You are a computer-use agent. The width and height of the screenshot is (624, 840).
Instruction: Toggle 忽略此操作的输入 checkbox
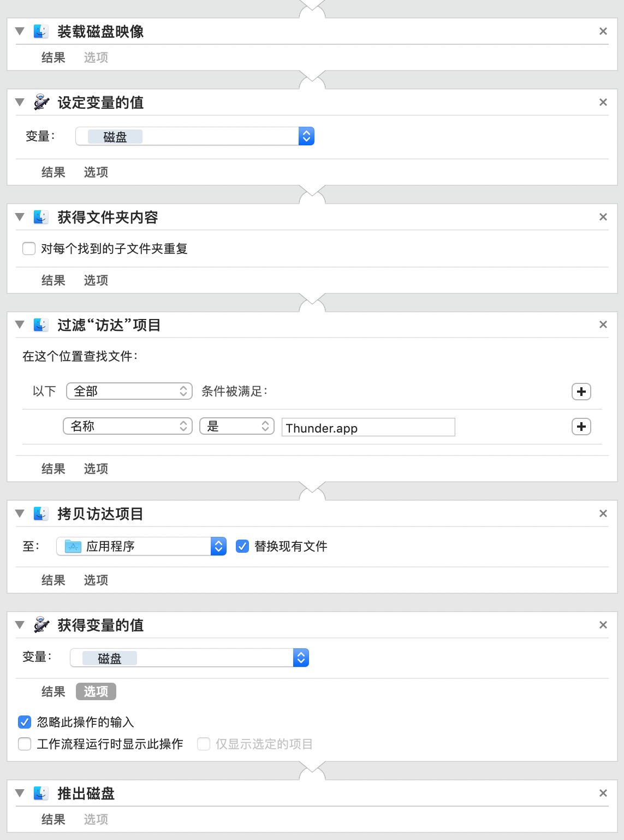pyautogui.click(x=25, y=722)
